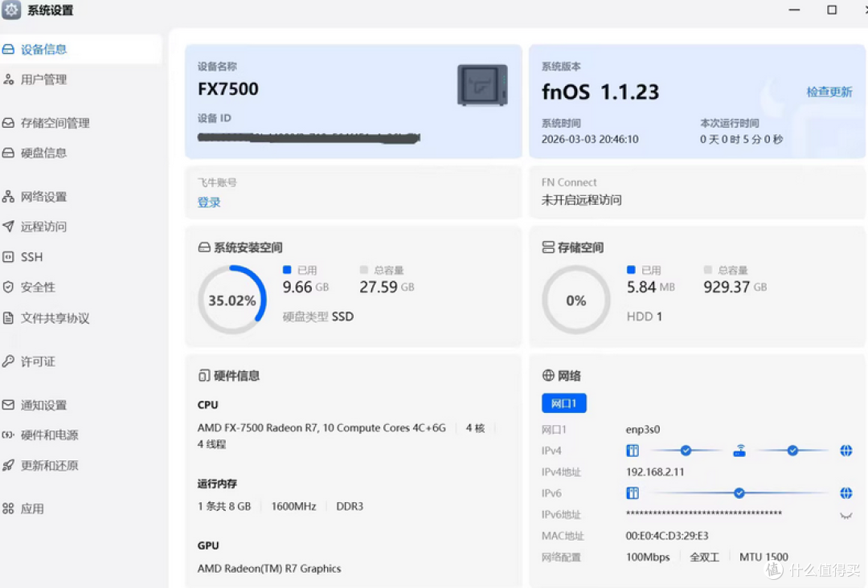Click the 100Mbps network speed text
868x588 pixels.
click(x=648, y=557)
